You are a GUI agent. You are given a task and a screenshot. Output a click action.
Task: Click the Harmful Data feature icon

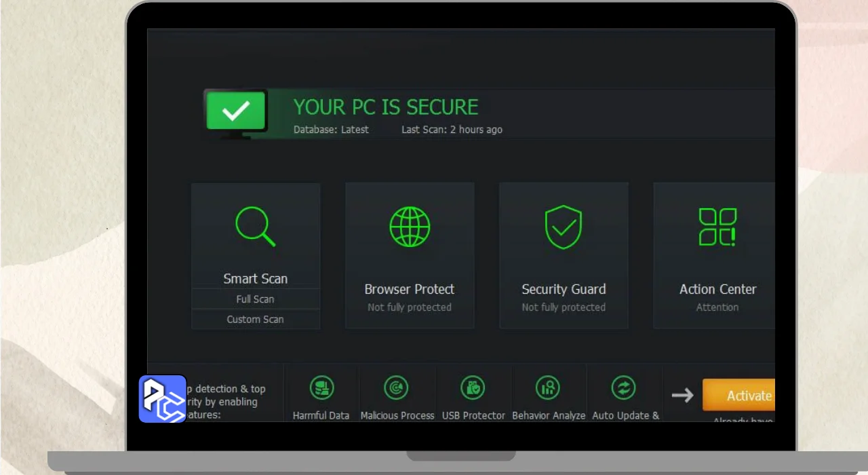pyautogui.click(x=321, y=388)
